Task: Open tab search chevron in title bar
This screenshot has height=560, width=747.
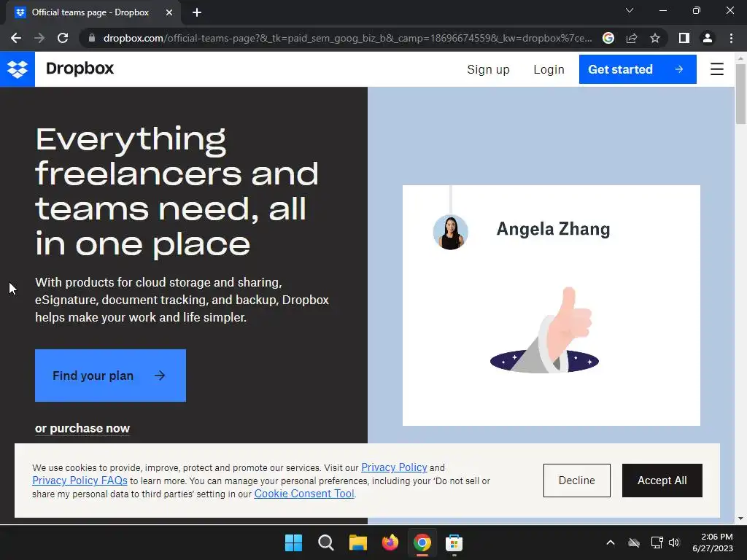Action: 630,10
